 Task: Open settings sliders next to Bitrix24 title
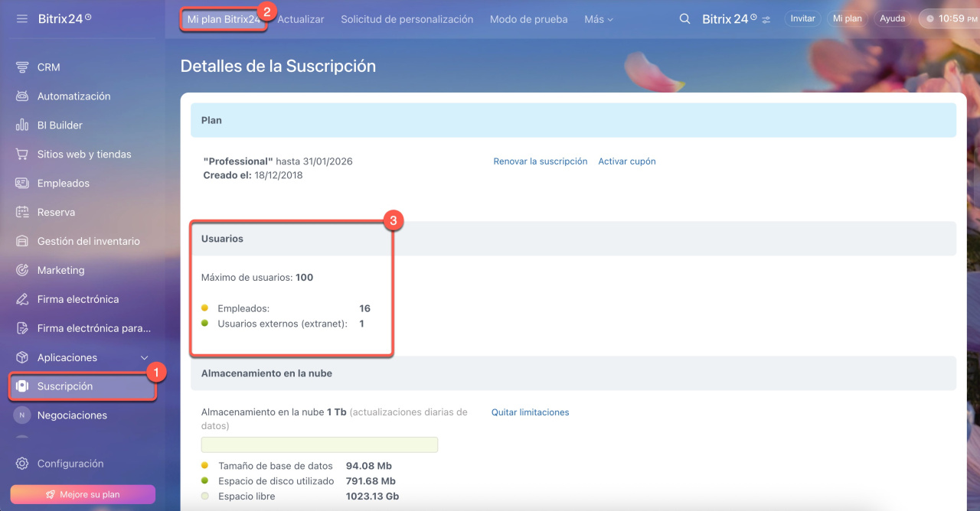(x=766, y=19)
